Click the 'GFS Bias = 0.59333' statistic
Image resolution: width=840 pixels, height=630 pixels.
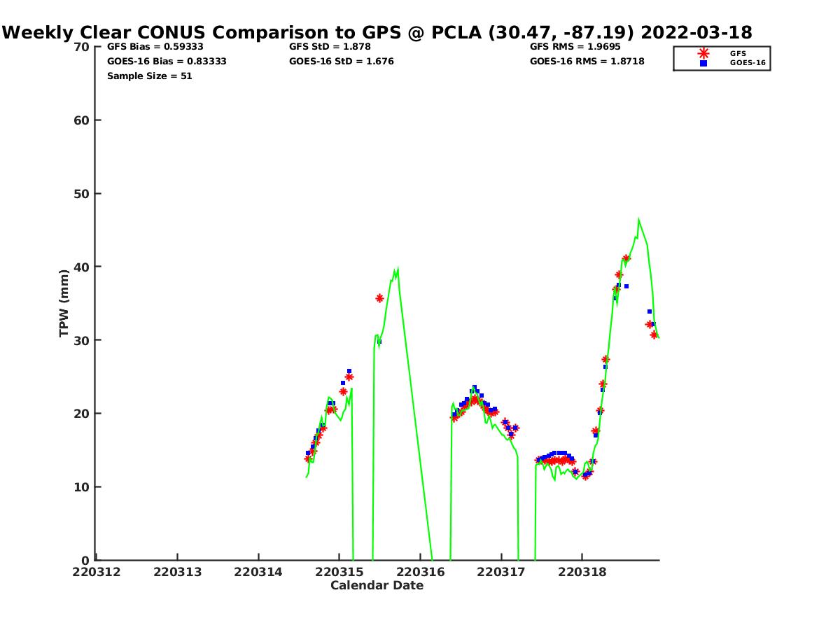155,47
